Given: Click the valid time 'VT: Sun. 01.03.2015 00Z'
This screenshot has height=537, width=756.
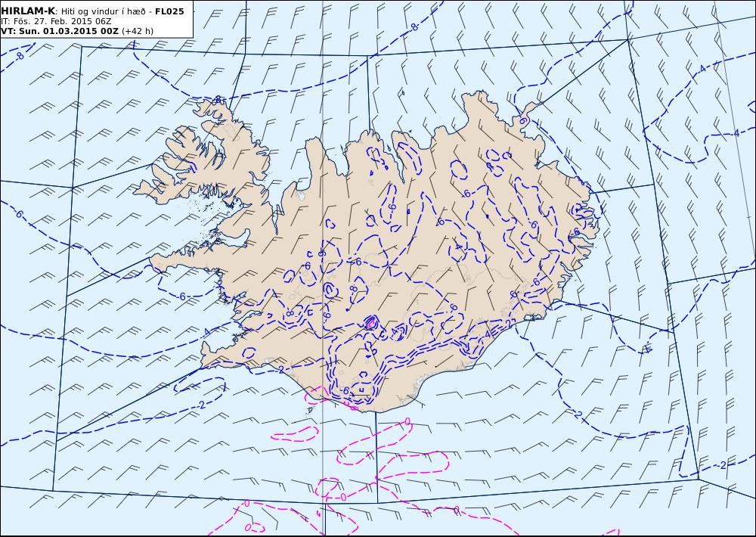Looking at the screenshot, I should [60, 31].
